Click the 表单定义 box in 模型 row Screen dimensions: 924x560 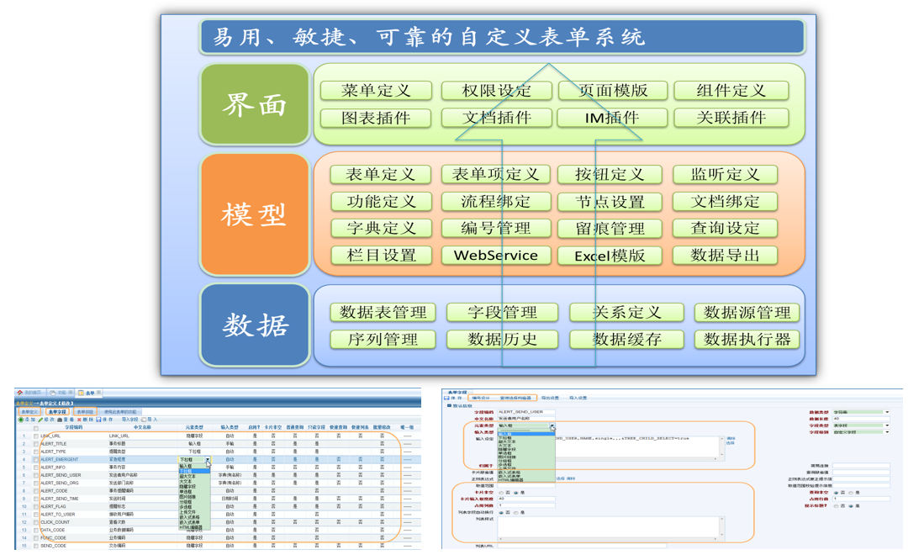pos(380,175)
